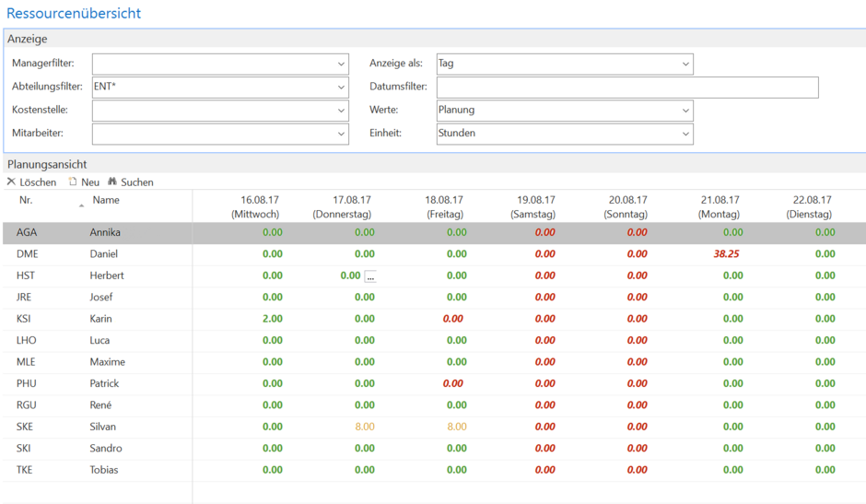Click Karin's 2.00 value on Mittwoch
The height and width of the screenshot is (504, 866).
coord(273,319)
